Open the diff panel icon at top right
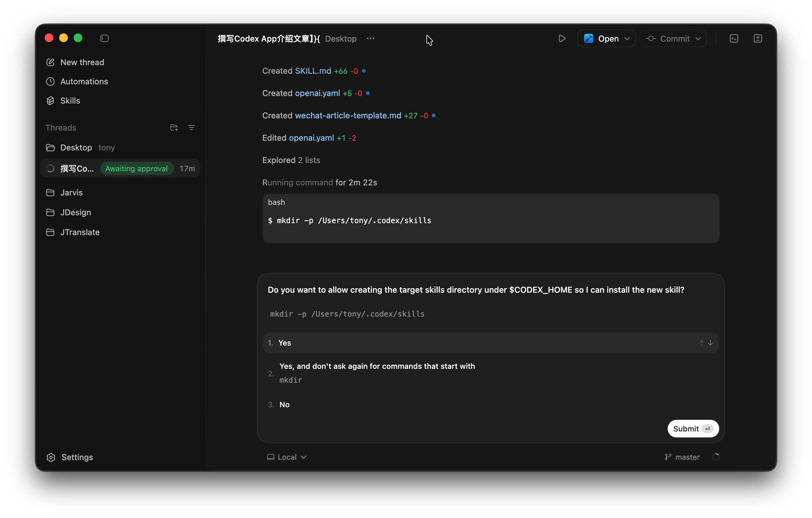The width and height of the screenshot is (812, 518). tap(757, 38)
